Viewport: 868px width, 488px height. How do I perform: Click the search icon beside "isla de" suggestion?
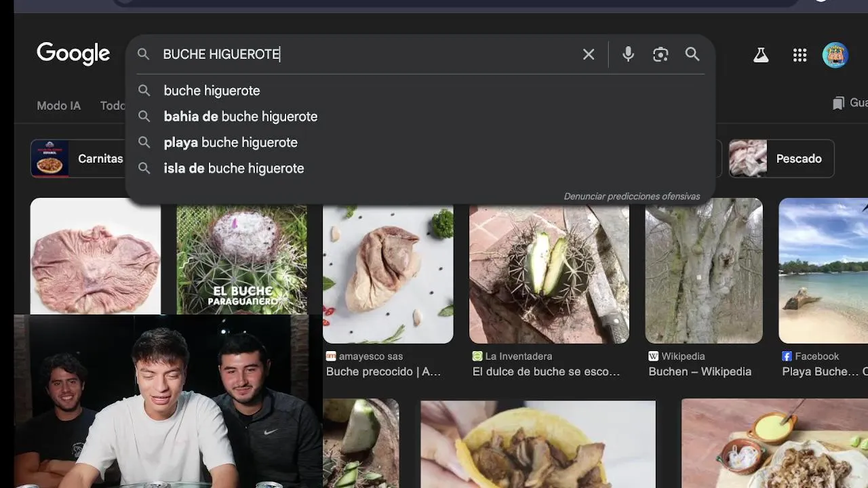click(144, 168)
